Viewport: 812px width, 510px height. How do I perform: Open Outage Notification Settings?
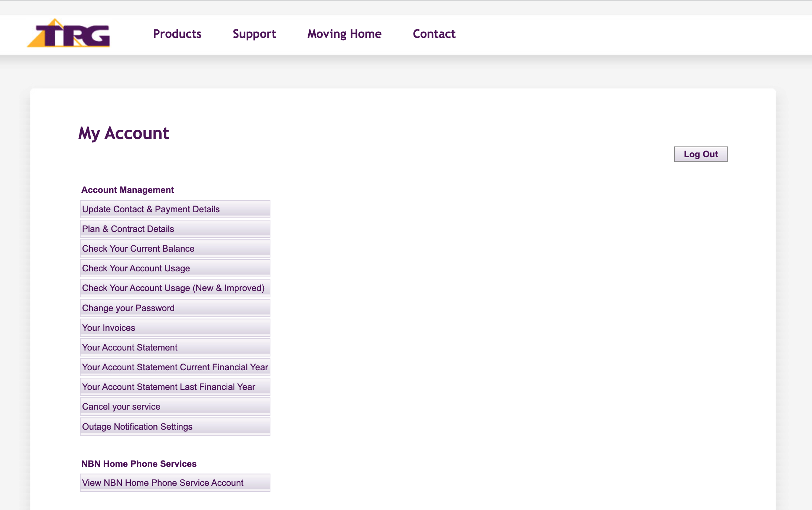pyautogui.click(x=175, y=426)
